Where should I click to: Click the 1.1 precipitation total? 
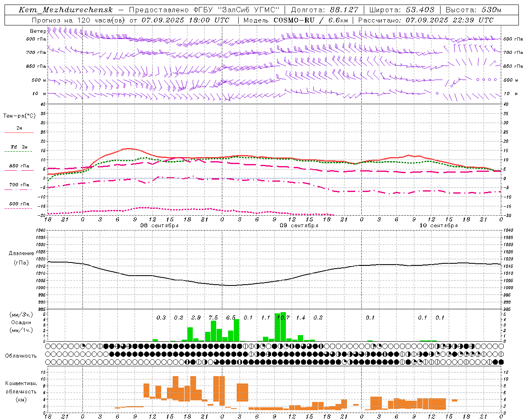(266, 317)
